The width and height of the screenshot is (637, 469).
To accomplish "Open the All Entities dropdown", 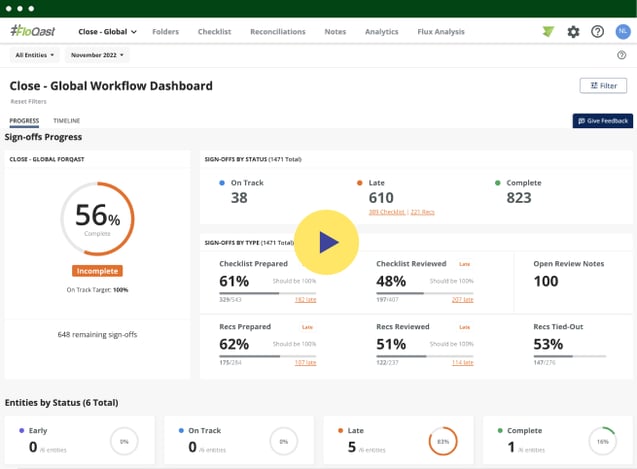I will 35,55.
